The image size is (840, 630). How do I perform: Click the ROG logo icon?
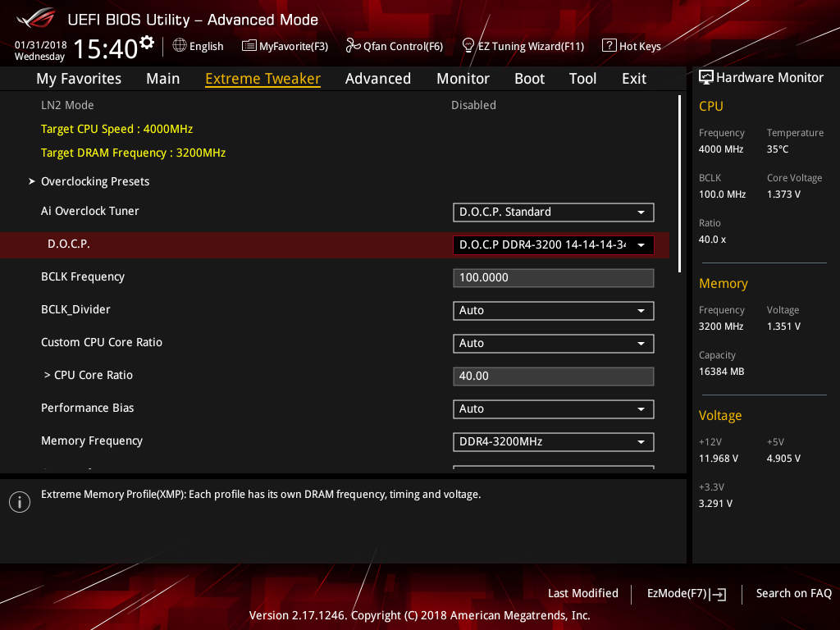coord(36,19)
